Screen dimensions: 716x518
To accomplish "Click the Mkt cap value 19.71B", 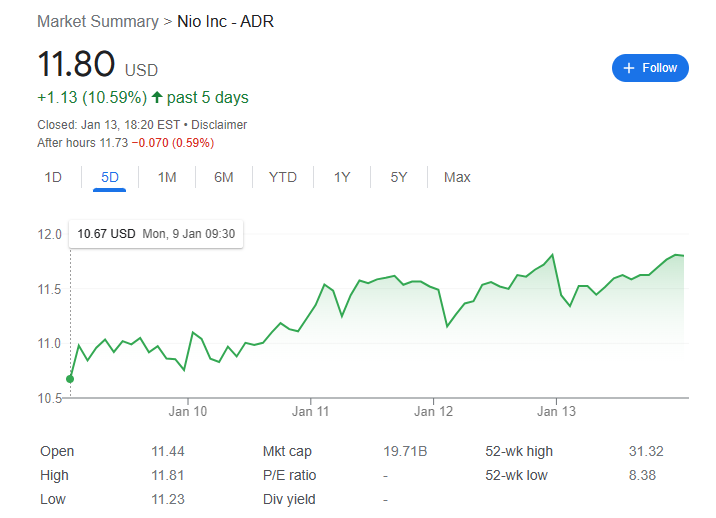I will 405,451.
